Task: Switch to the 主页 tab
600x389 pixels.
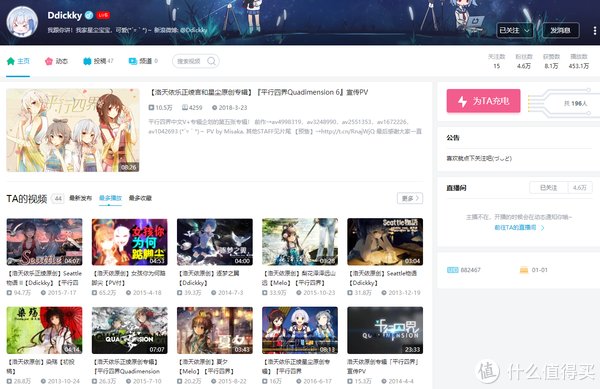Action: pyautogui.click(x=18, y=61)
